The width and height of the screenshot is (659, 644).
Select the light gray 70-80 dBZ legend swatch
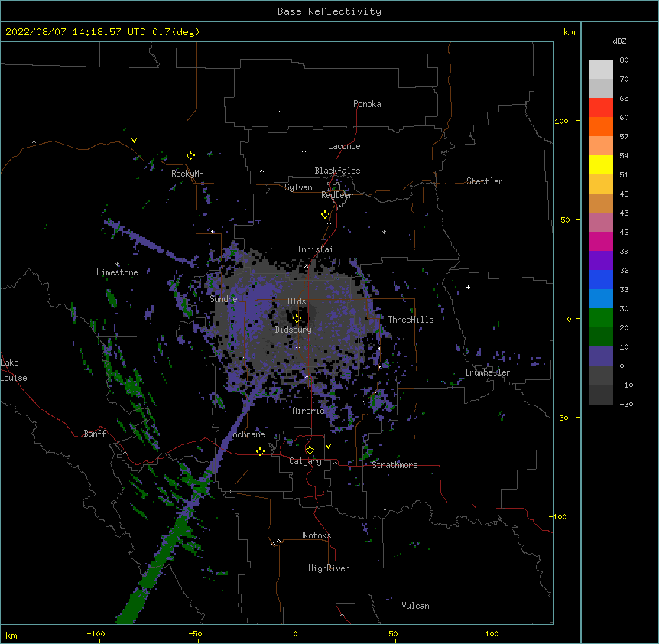[601, 70]
